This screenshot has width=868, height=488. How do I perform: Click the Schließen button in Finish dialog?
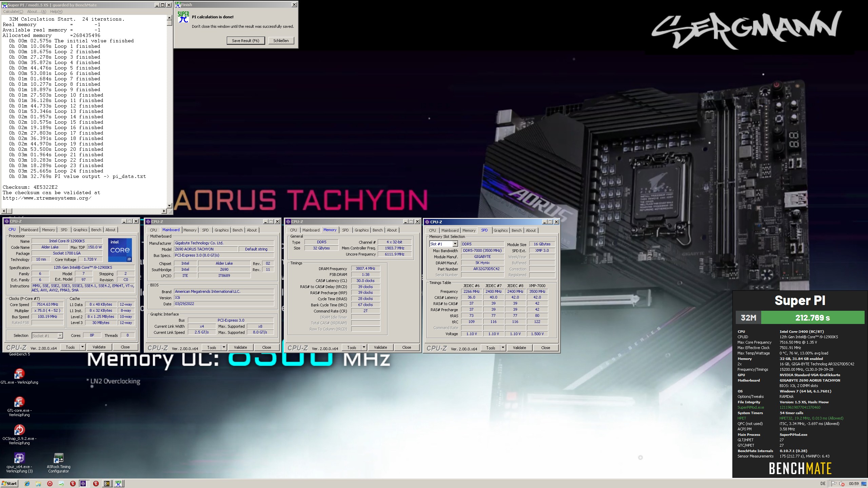pyautogui.click(x=281, y=41)
